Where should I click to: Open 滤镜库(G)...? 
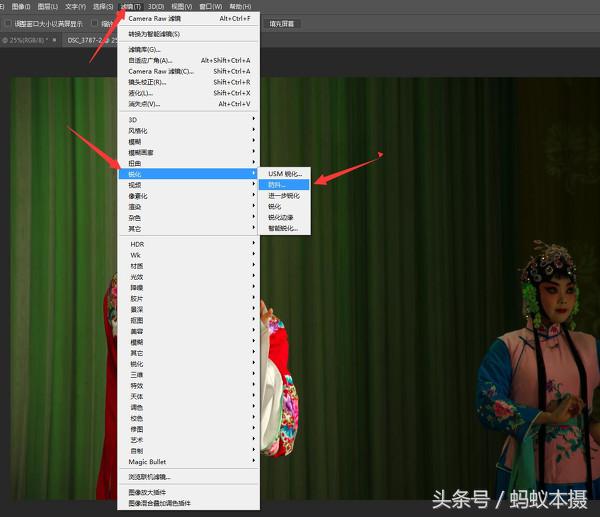189,50
